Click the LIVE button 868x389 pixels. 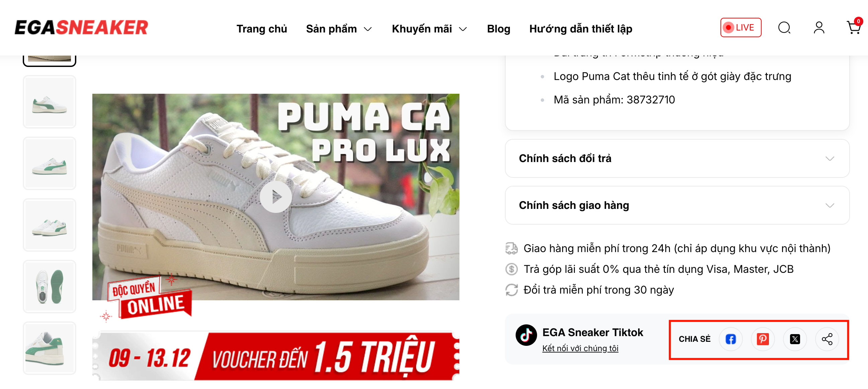click(741, 27)
